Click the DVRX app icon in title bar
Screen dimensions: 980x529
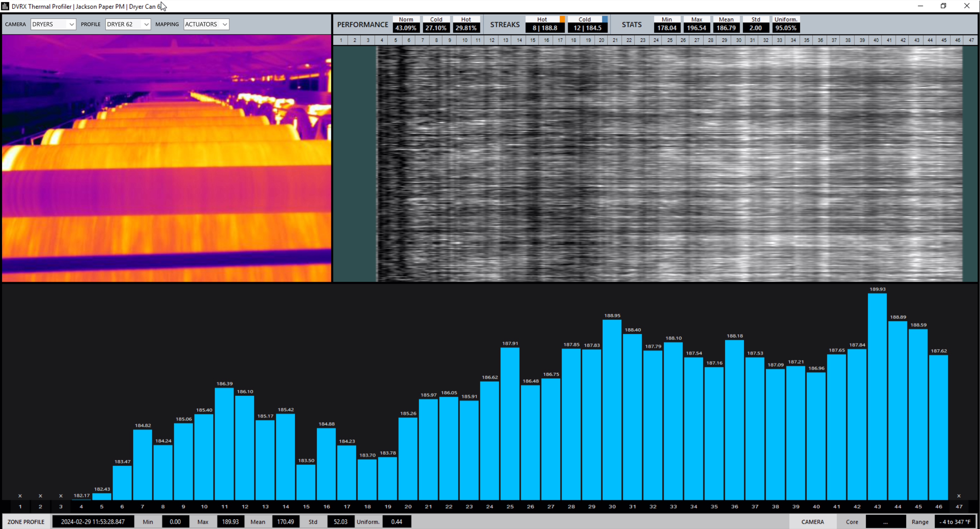click(5, 6)
